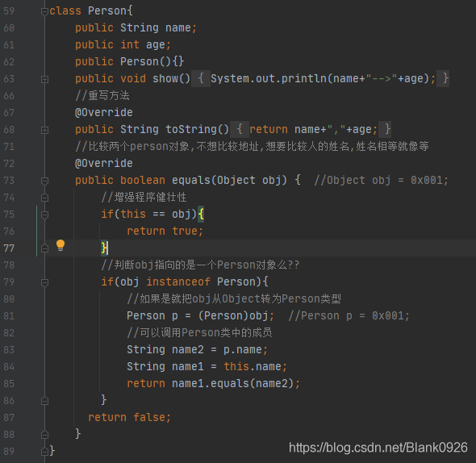Click fold end marker on line 88

pyautogui.click(x=44, y=435)
